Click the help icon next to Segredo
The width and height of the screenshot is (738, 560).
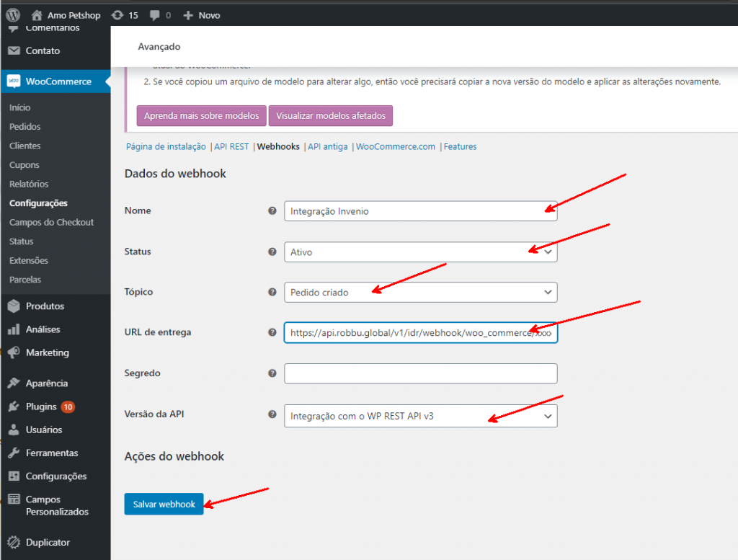[x=272, y=373]
